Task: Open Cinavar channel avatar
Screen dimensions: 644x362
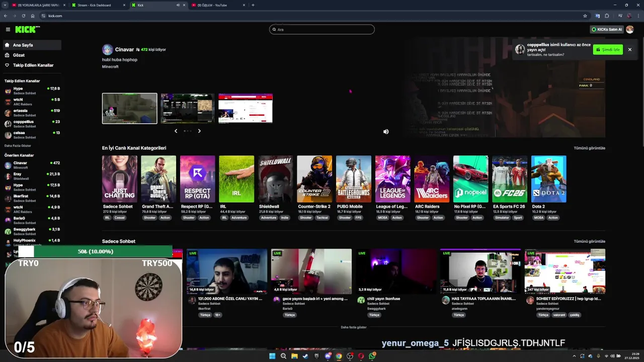Action: coord(107,49)
